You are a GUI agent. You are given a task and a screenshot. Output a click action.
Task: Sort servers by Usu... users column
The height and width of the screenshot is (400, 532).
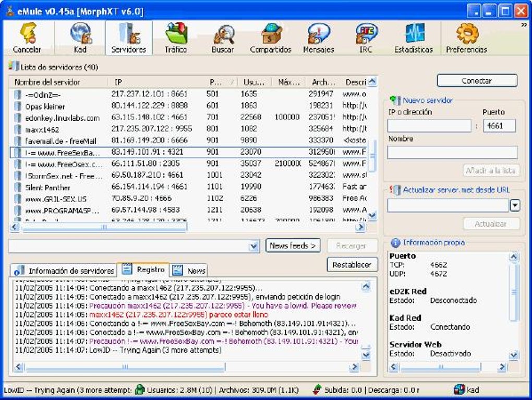pos(255,82)
